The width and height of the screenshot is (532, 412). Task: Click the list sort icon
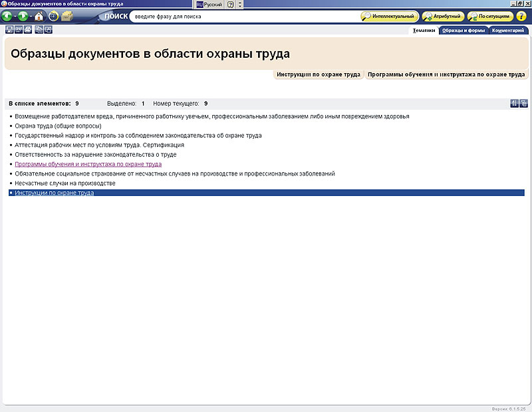click(514, 104)
